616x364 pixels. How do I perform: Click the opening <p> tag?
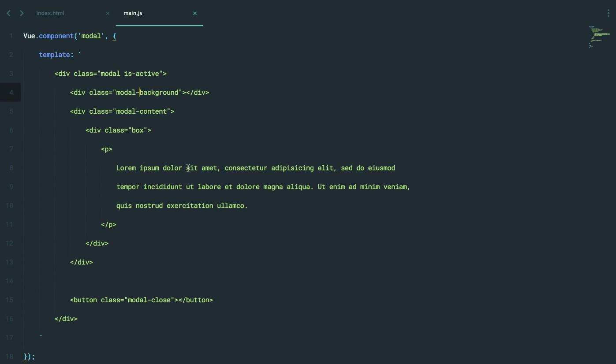click(107, 149)
